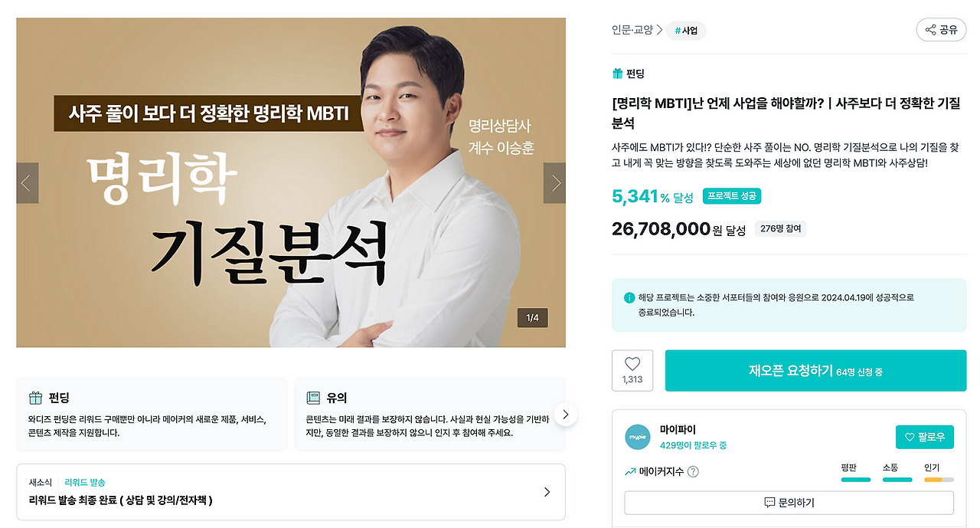Click the info icon in the notice box
The image size is (980, 528).
pos(629,297)
